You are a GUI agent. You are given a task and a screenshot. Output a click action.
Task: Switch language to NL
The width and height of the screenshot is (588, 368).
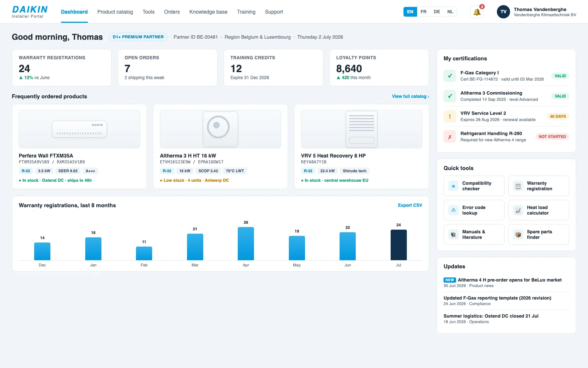(x=450, y=12)
